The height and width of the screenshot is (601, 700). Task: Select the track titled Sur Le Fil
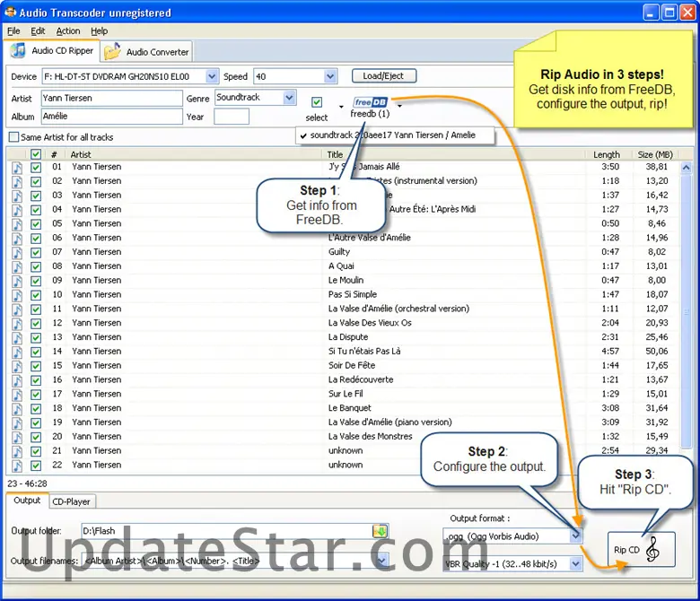coord(346,394)
